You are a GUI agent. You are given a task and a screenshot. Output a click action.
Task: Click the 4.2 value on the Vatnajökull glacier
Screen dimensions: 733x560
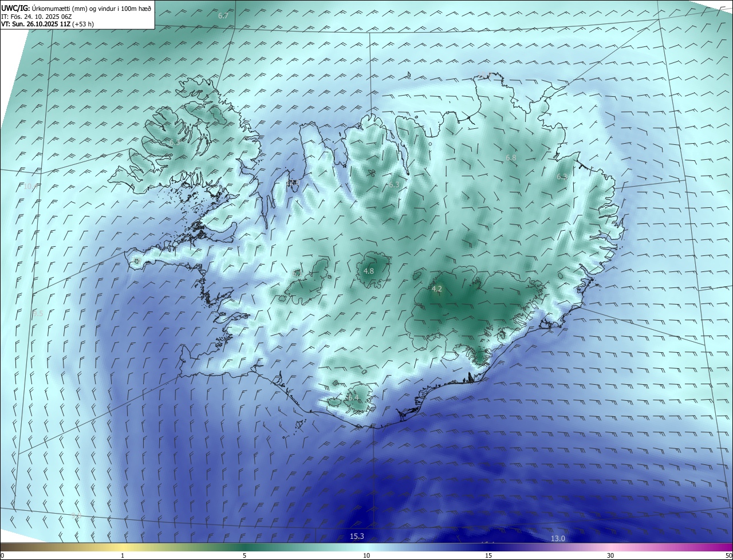point(437,289)
